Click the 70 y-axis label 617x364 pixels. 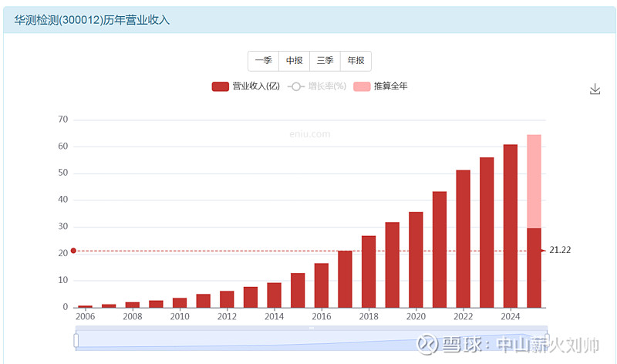coord(63,120)
